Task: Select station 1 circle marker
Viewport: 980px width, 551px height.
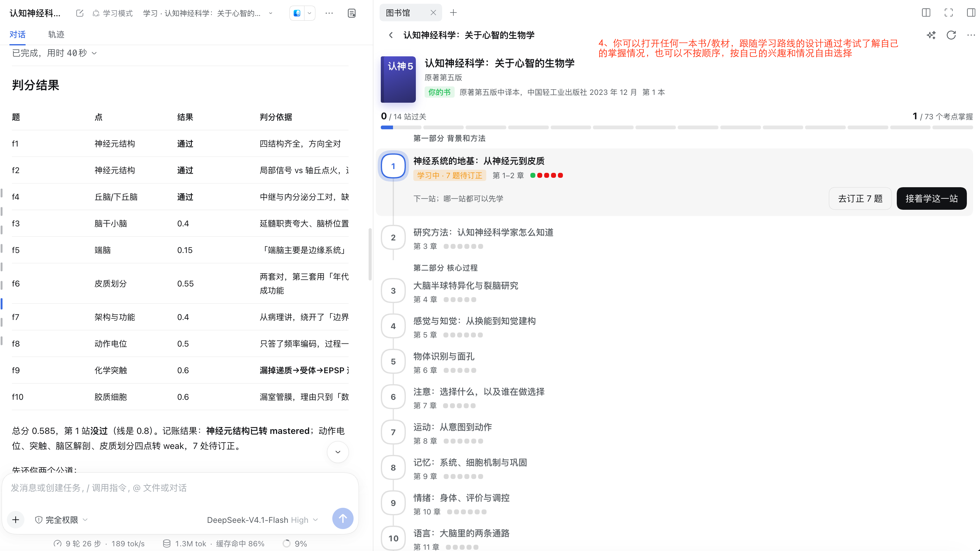Action: (x=393, y=166)
